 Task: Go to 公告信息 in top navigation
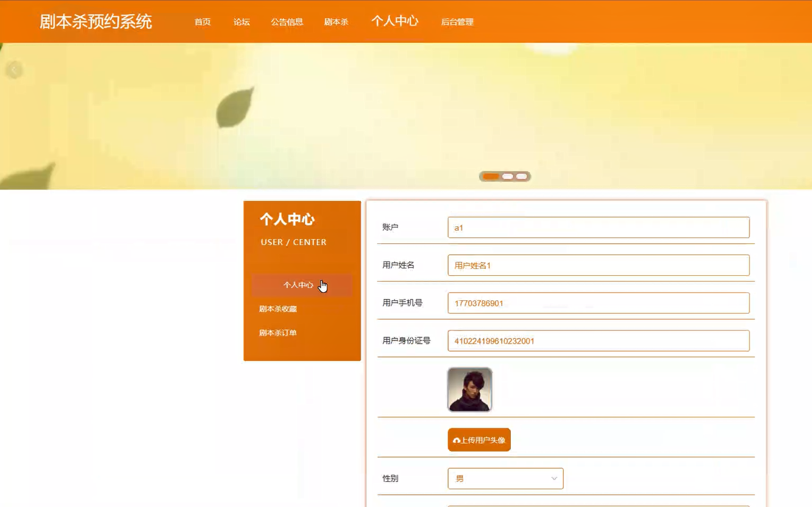pos(287,22)
